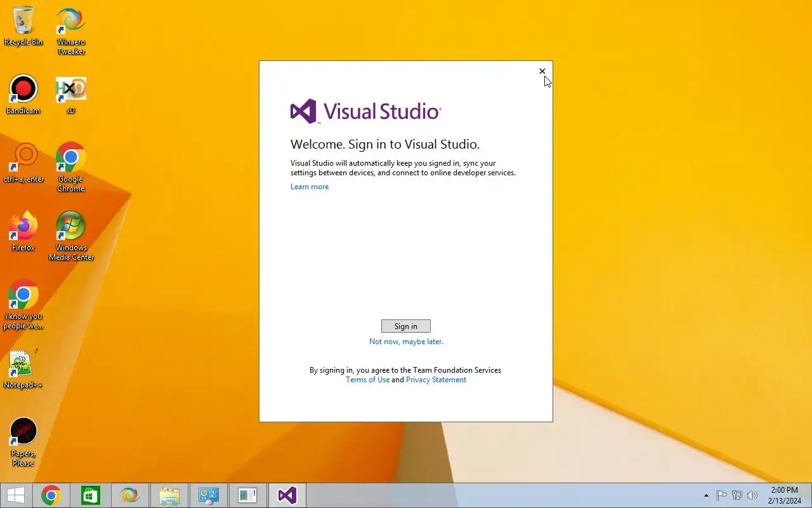Select the Notepad++ desktop shortcut

(23, 369)
